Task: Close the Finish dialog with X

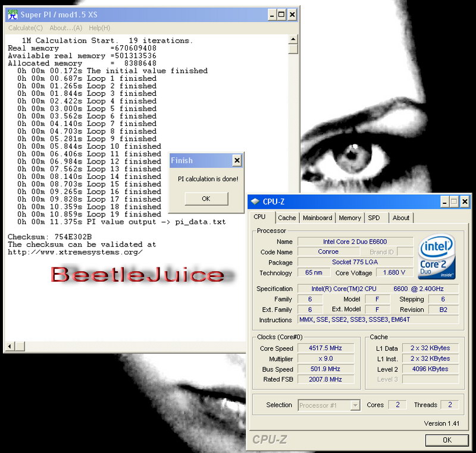Action: pyautogui.click(x=237, y=161)
